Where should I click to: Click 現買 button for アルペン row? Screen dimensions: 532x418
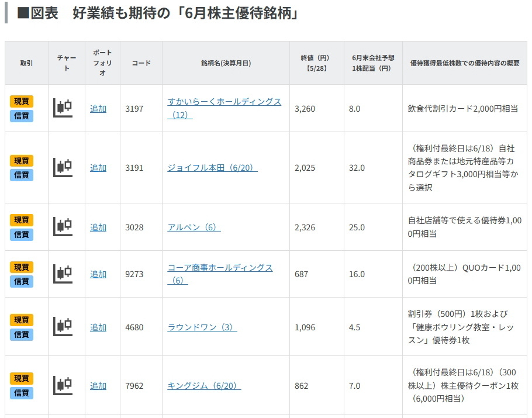22,220
